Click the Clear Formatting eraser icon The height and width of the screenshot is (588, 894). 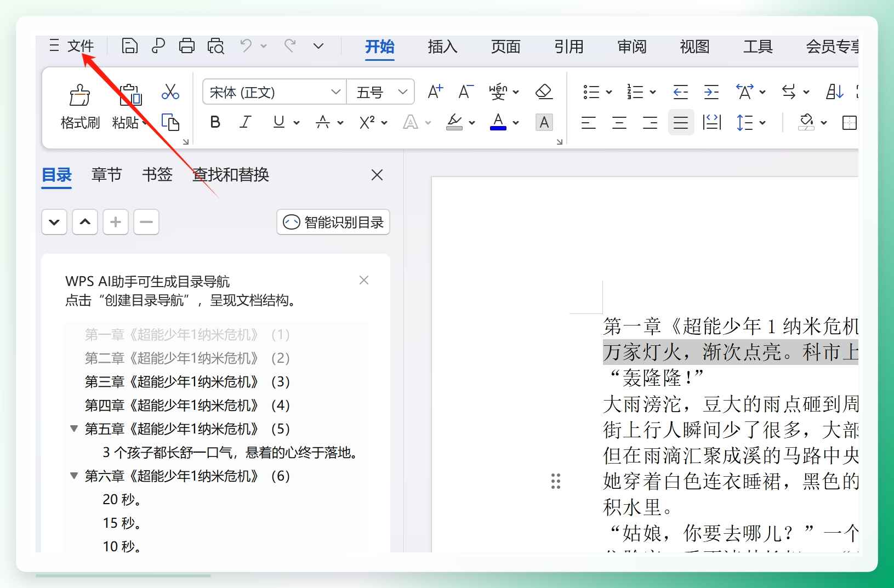tap(544, 92)
